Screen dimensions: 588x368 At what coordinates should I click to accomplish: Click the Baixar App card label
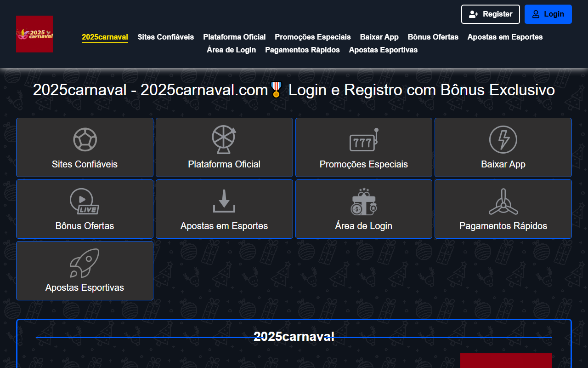click(503, 164)
